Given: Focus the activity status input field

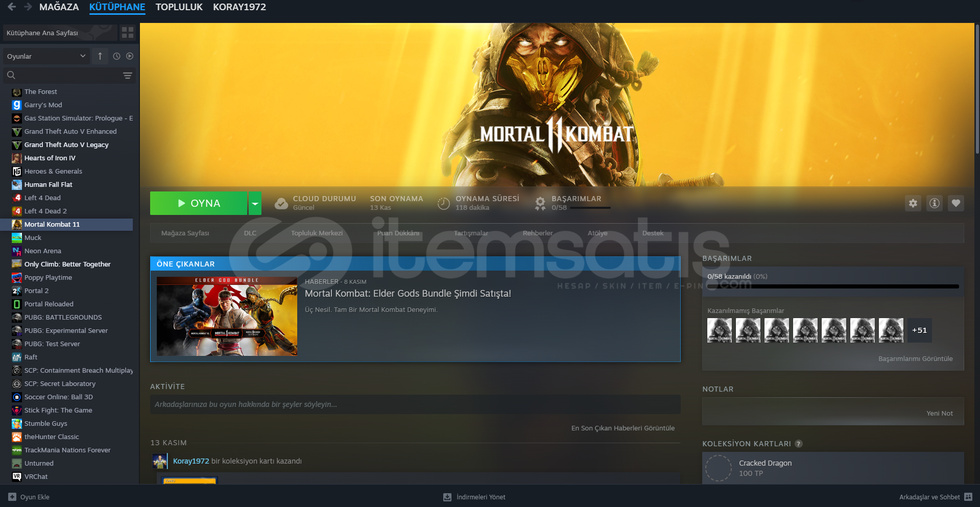Looking at the screenshot, I should click(x=415, y=404).
